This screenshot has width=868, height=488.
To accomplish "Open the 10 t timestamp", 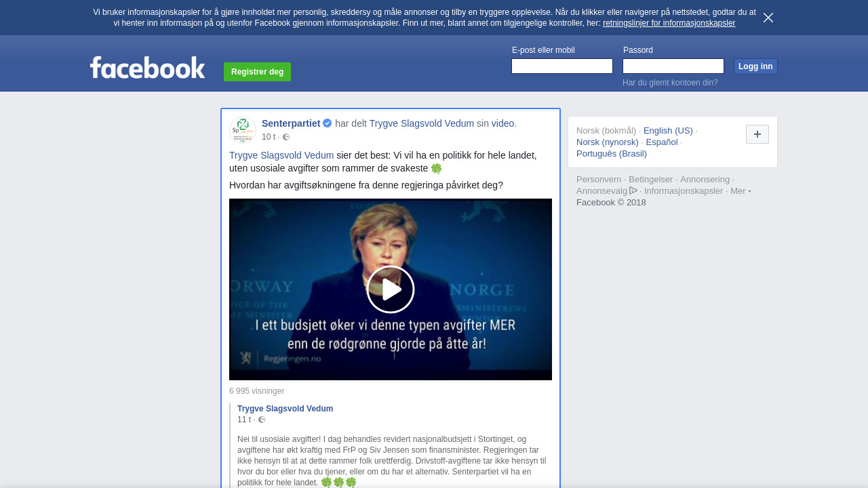I will tap(269, 137).
